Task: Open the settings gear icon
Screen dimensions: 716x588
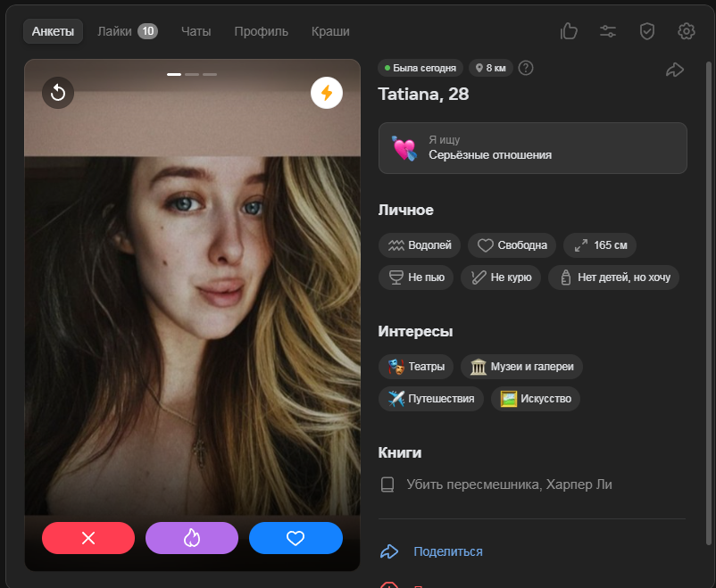Action: click(x=687, y=31)
